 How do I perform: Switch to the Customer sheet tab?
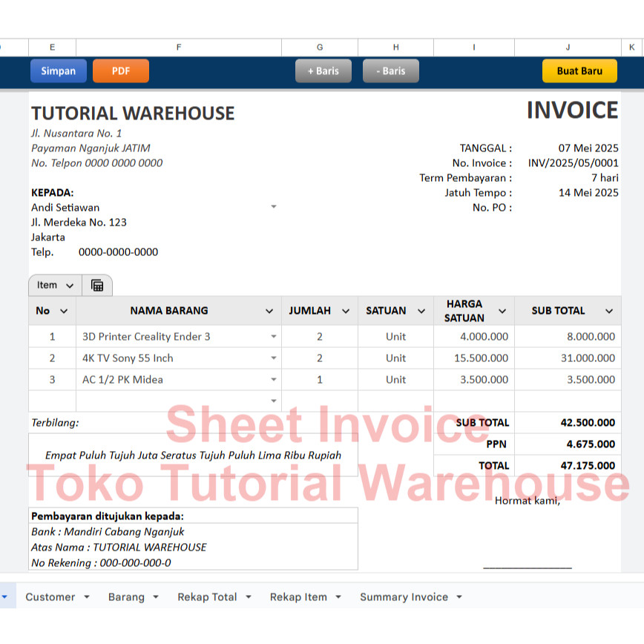[x=50, y=597]
